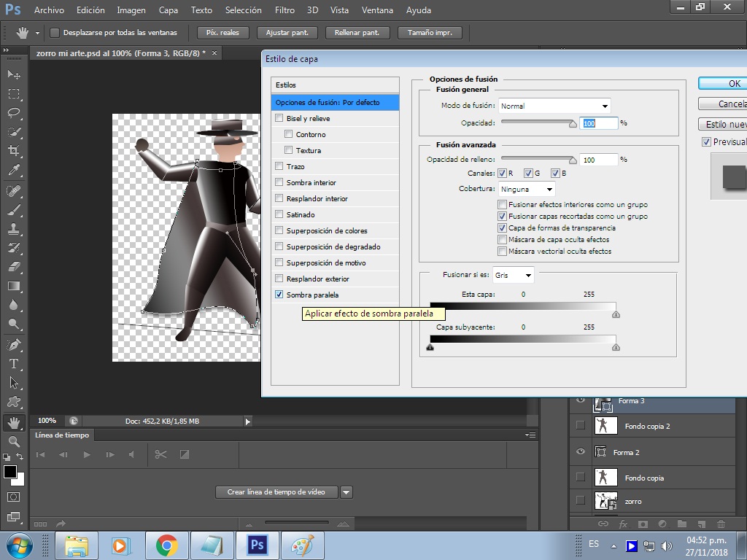Screen dimensions: 747x560
Task: Select the History Brush tool
Action: 14,248
